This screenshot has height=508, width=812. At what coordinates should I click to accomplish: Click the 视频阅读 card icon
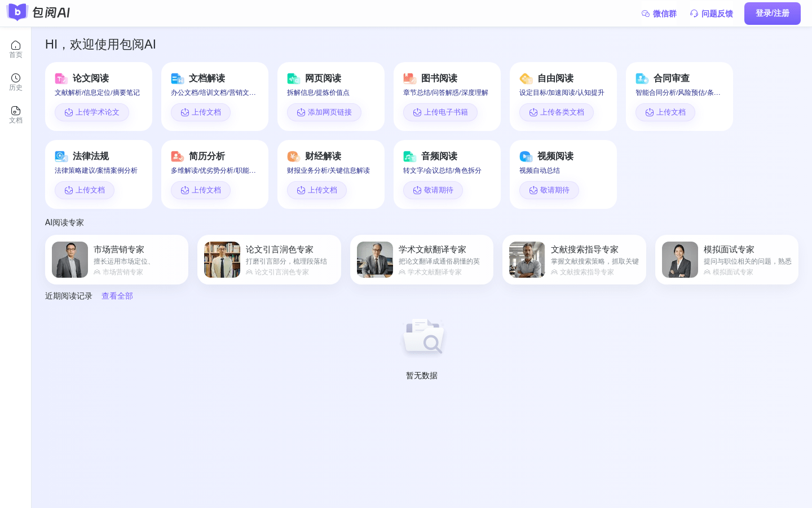coord(526,156)
